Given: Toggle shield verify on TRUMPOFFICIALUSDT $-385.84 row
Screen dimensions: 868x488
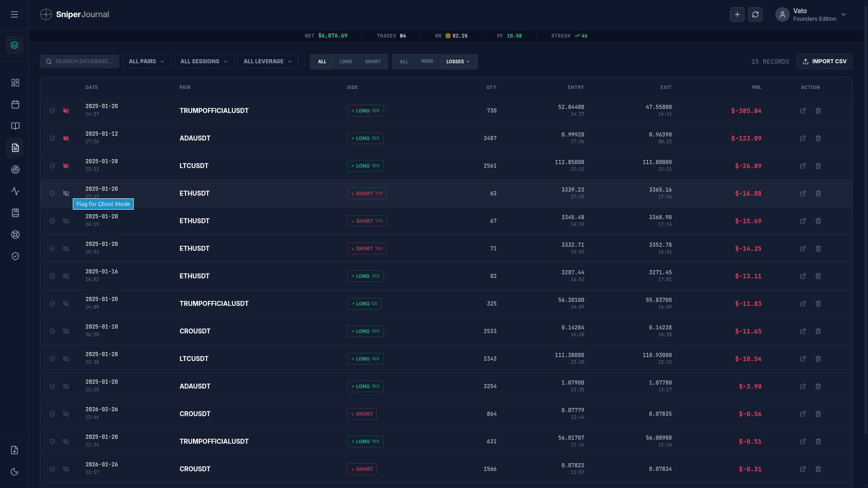Looking at the screenshot, I should pos(52,111).
